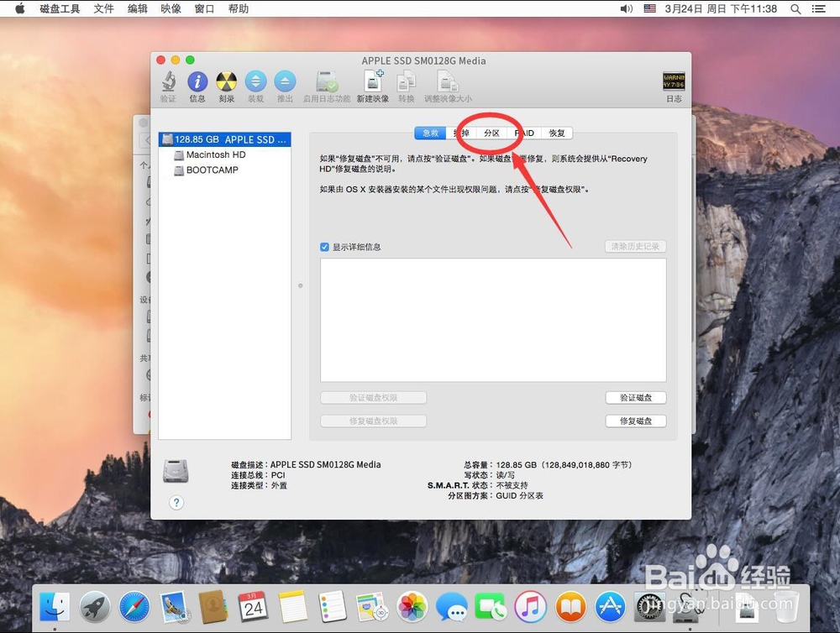The image size is (840, 633).
Task: Open the 映像 (Images) menu
Action: [x=171, y=8]
